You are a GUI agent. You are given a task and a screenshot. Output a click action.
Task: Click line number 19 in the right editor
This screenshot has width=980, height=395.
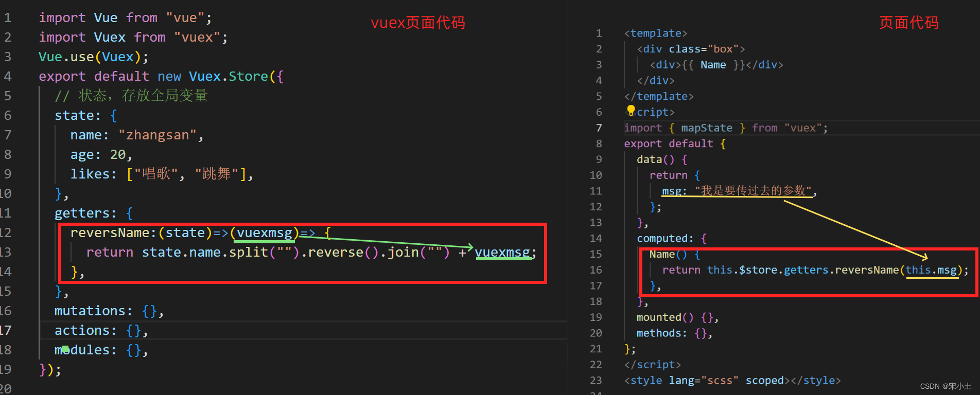point(596,317)
